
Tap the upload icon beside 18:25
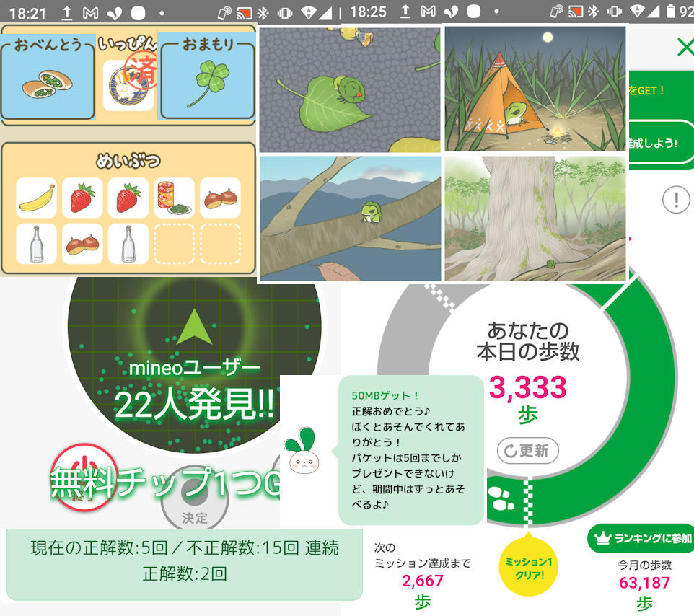point(405,11)
